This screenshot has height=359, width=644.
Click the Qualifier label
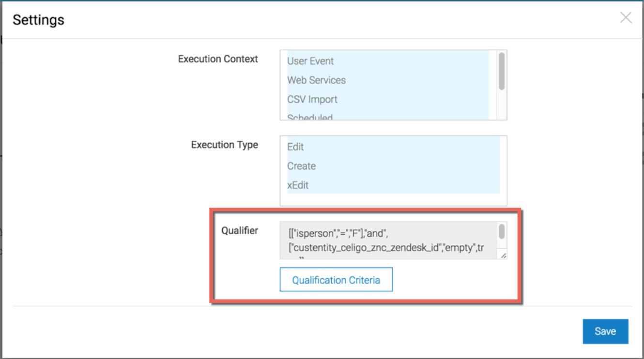coord(240,230)
